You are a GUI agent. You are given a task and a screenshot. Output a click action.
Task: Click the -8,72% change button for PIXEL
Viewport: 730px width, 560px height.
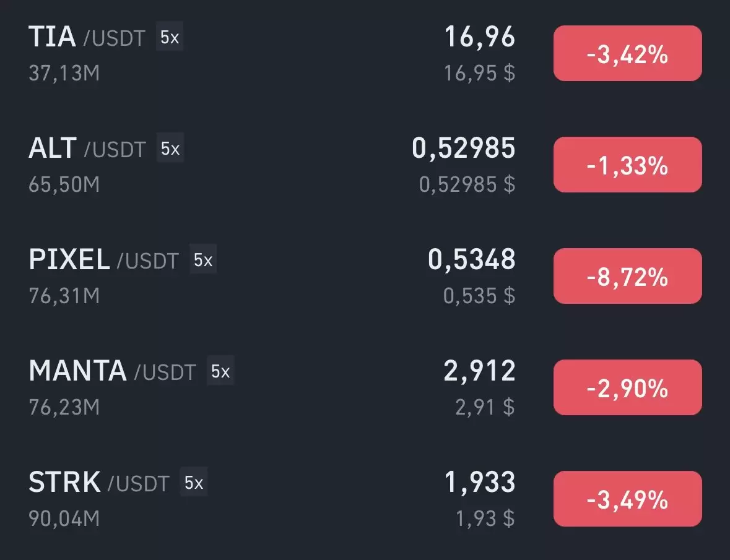628,276
